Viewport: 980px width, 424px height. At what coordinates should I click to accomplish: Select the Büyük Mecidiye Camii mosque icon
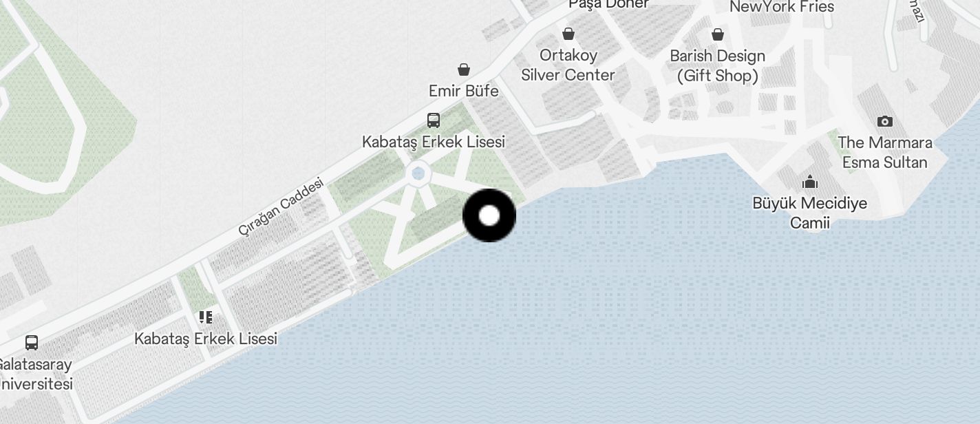click(811, 182)
